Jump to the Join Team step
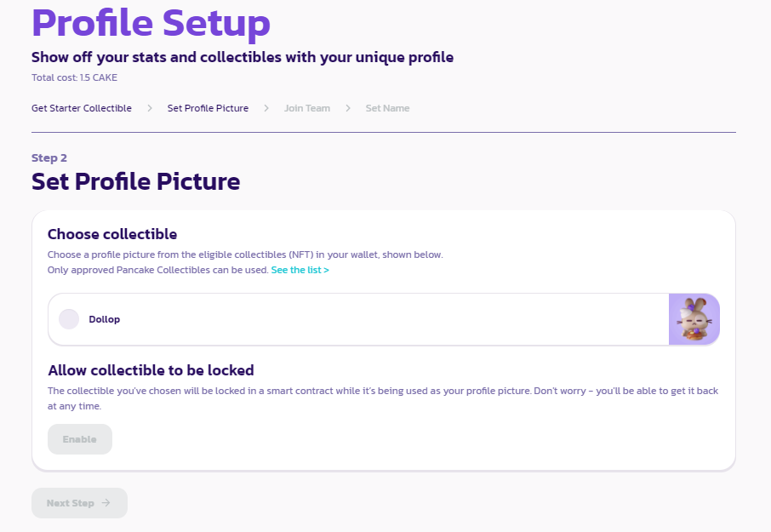The width and height of the screenshot is (771, 532). (x=307, y=108)
